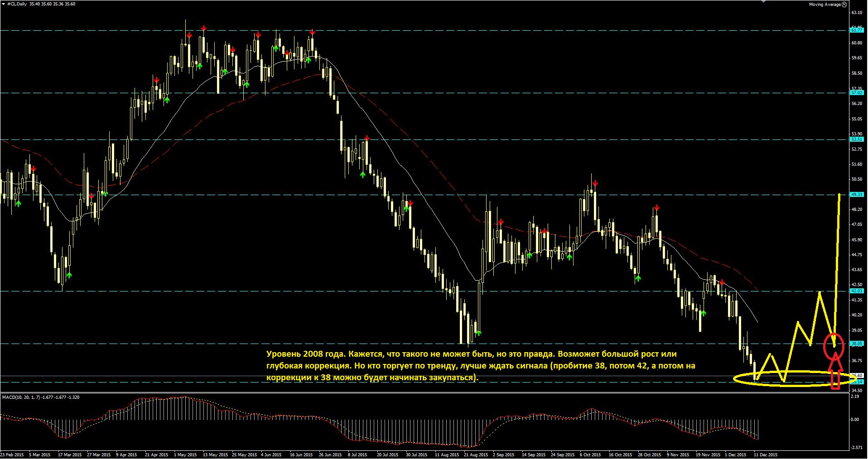This screenshot has height=459, width=868.
Task: Select the 53.51 level price tag
Action: [x=857, y=139]
